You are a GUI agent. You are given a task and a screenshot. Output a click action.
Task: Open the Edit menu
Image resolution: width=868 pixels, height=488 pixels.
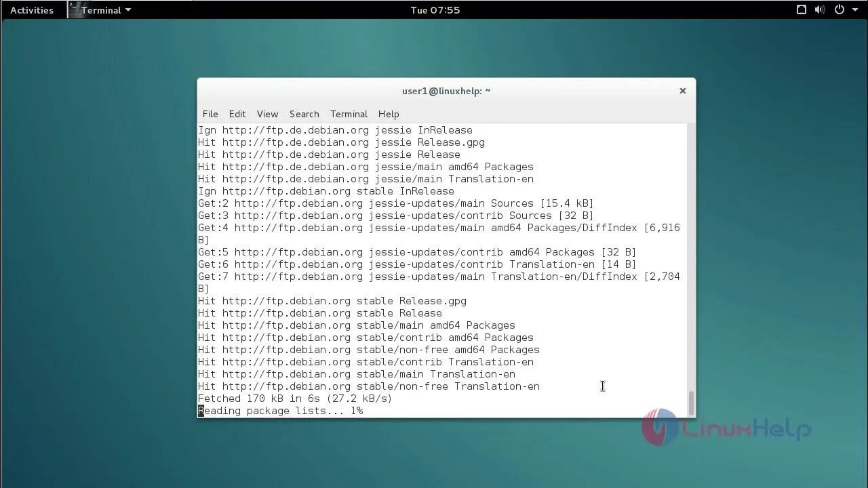(237, 114)
